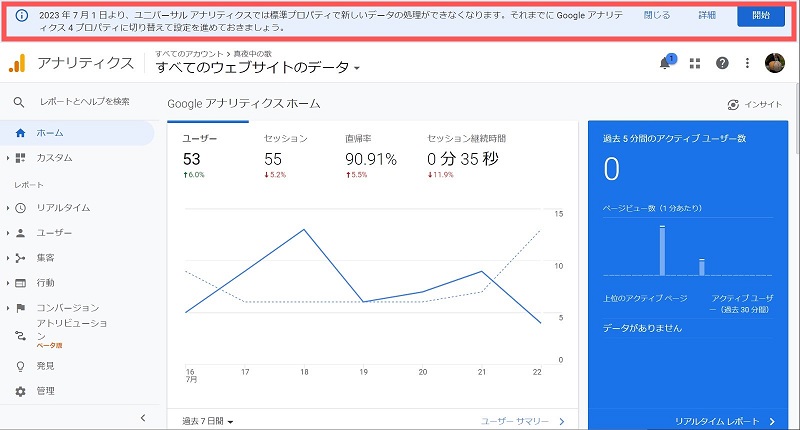Click the Google Analytics logo
The height and width of the screenshot is (430, 800).
(x=17, y=63)
